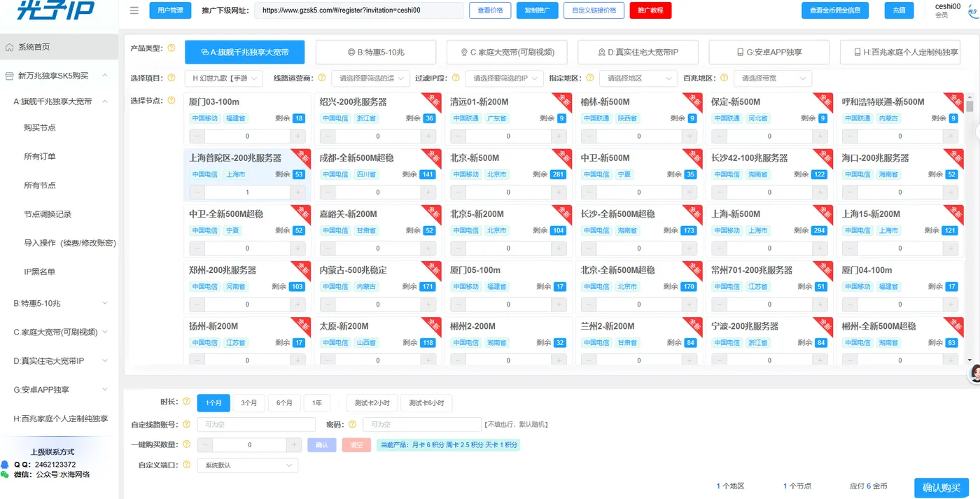Open the 线路运营商 filter dropdown
Screen dimensions: 980x499
(370, 78)
